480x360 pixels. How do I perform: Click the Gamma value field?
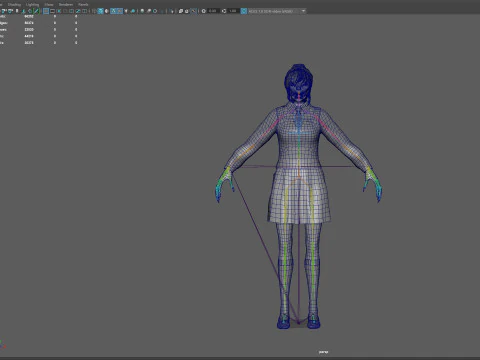click(233, 11)
